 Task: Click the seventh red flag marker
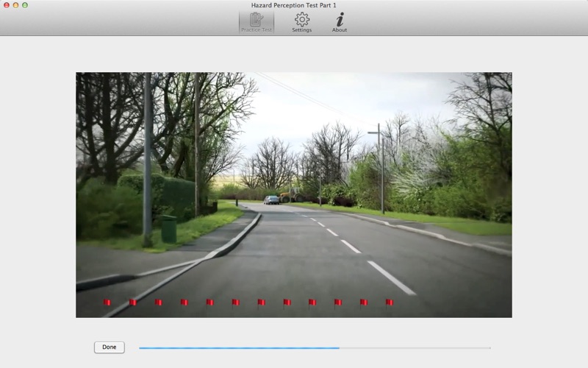click(262, 302)
